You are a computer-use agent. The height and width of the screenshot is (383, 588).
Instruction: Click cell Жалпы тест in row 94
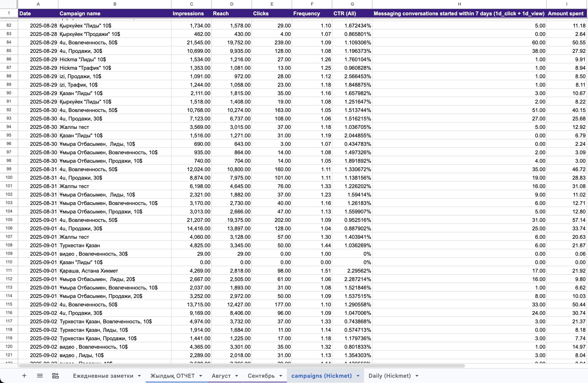(115, 127)
